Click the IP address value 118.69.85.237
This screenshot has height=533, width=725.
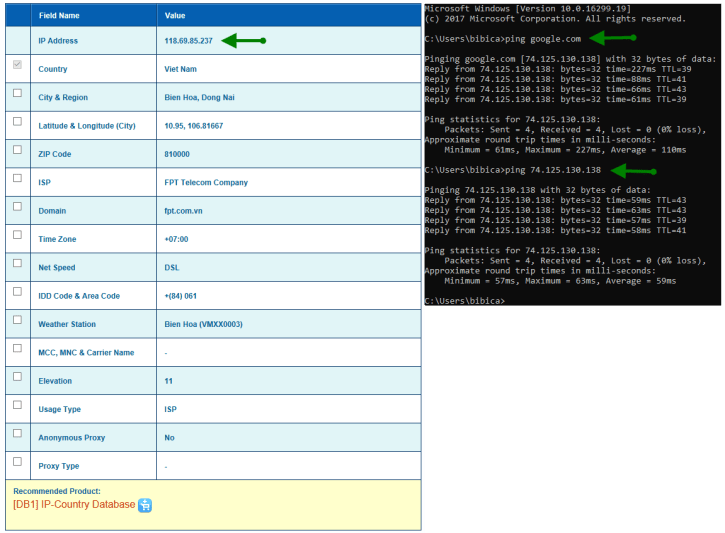pos(188,41)
